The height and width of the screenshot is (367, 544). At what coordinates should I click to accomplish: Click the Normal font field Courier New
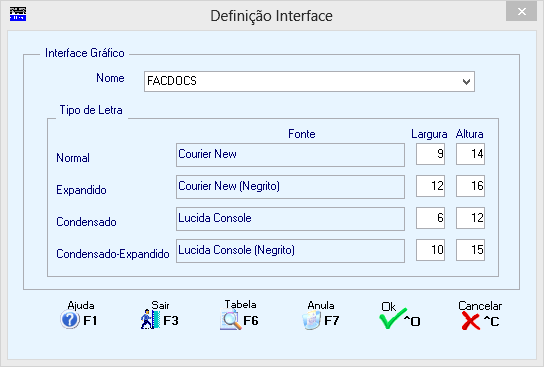[290, 155]
